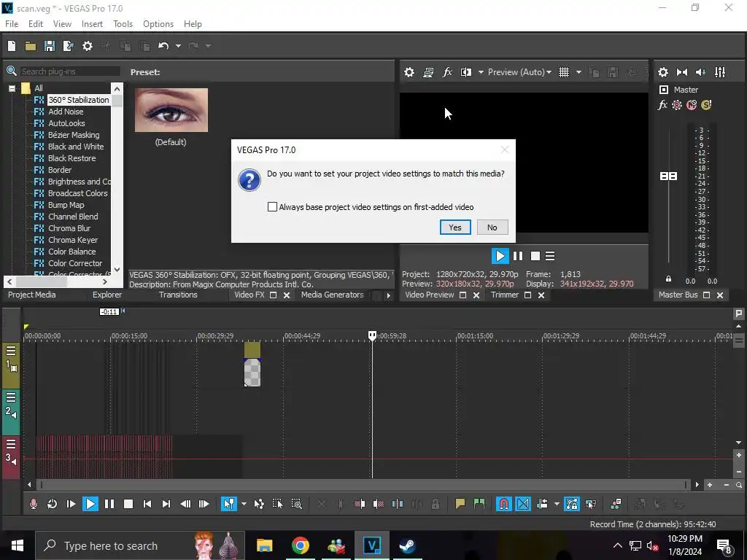Open a project with the folder icon

31,46
